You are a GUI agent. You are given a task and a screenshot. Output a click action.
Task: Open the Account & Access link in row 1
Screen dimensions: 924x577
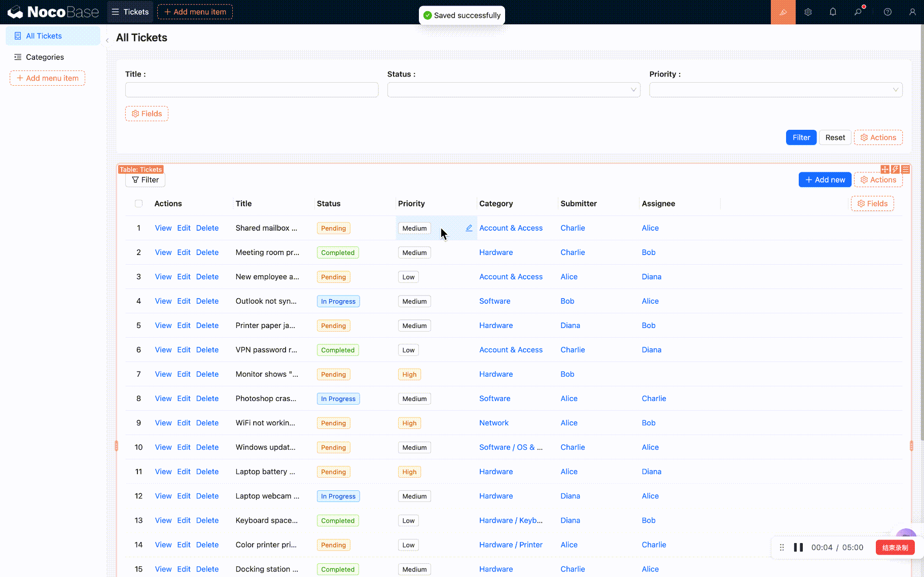511,228
